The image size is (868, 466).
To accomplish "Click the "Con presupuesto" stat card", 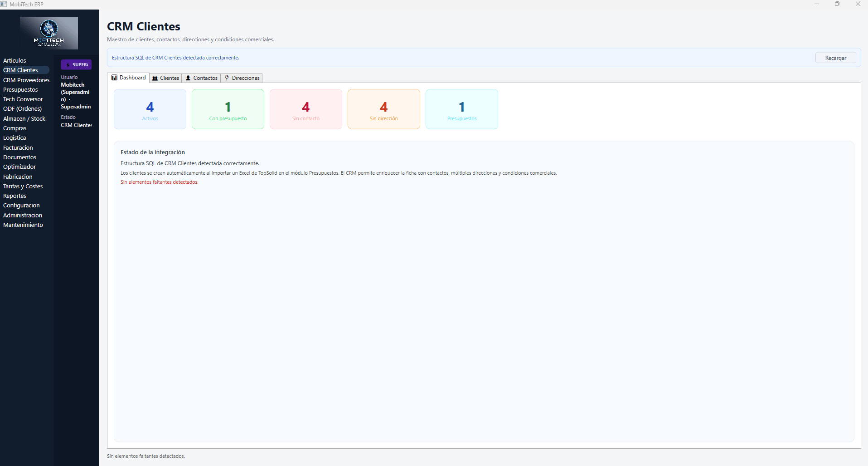I will point(228,109).
